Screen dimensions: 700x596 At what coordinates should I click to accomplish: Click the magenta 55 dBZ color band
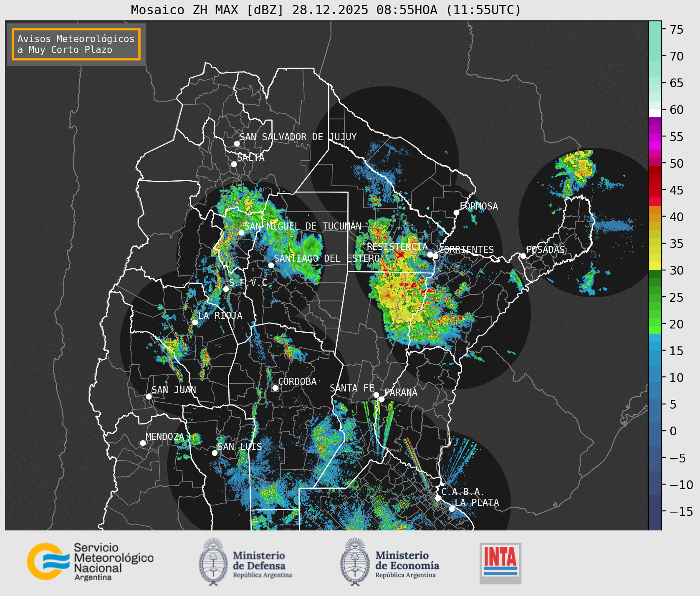coord(655,137)
